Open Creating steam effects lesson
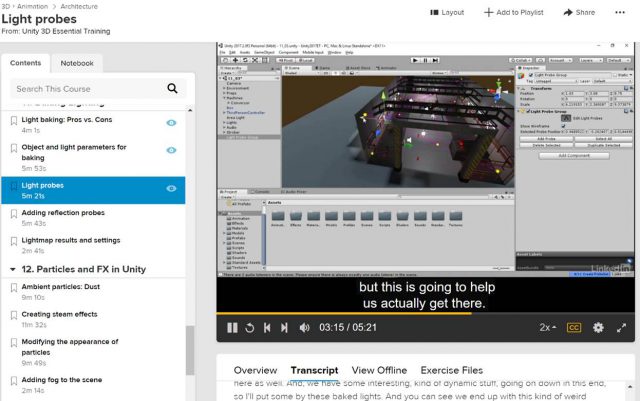 tap(60, 314)
